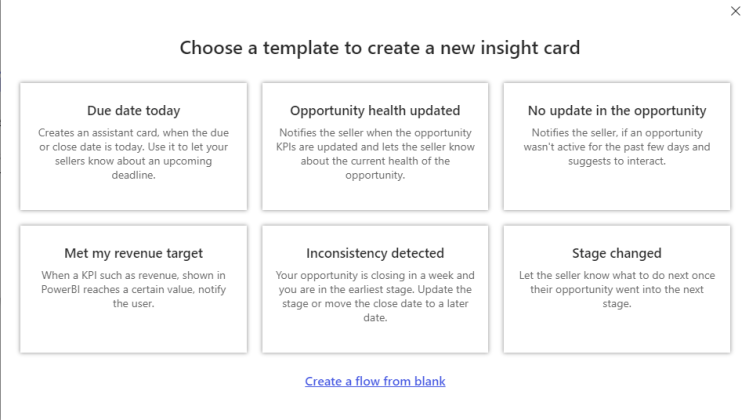749x420 pixels.
Task: Click the Opportunity health updated title
Action: (375, 111)
